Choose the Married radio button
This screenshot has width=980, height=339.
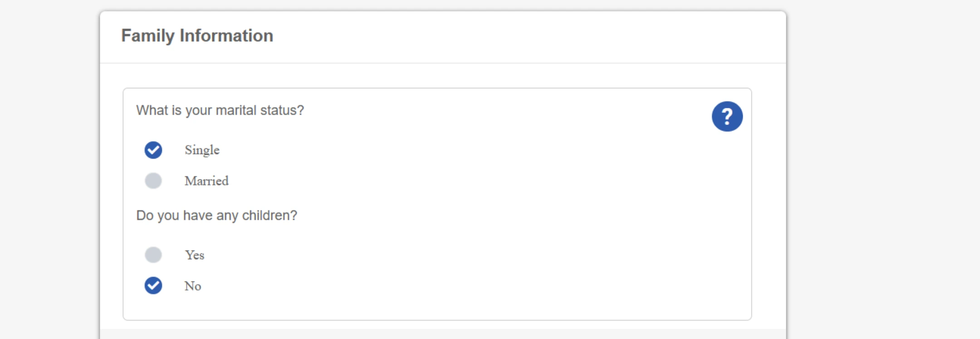pyautogui.click(x=153, y=181)
